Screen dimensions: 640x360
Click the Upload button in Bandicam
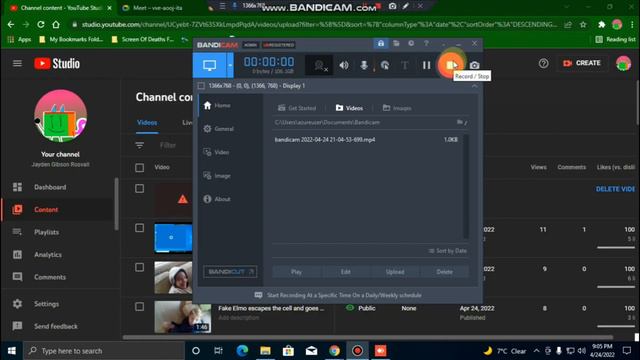tap(395, 272)
